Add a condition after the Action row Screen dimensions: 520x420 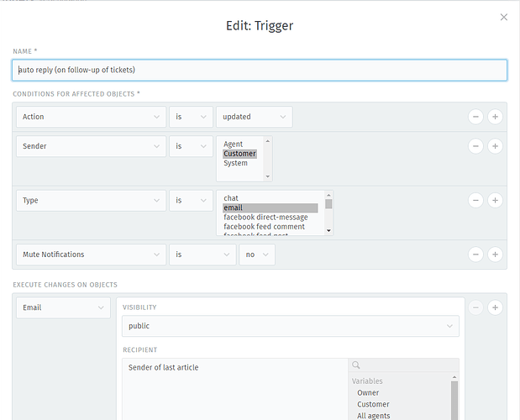pyautogui.click(x=495, y=117)
